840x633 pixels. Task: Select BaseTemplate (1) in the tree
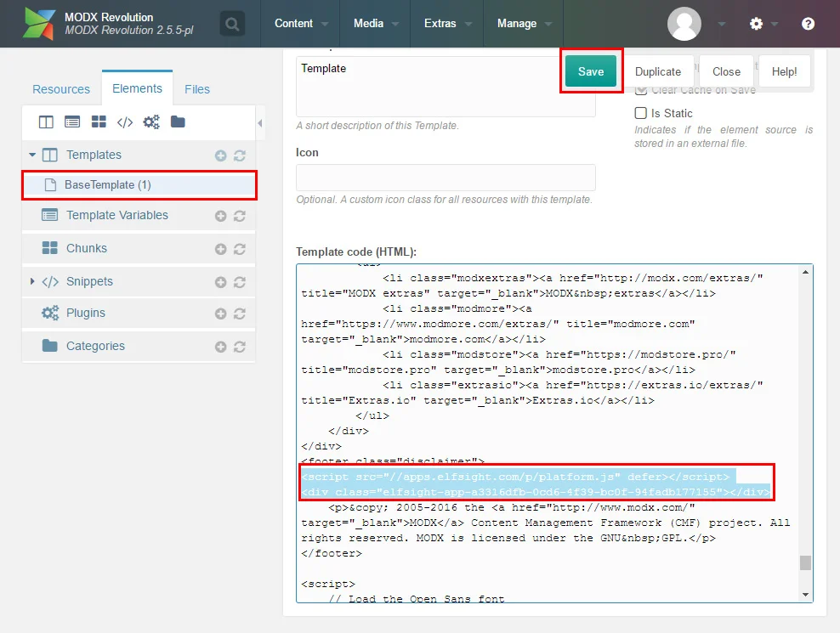coord(139,184)
